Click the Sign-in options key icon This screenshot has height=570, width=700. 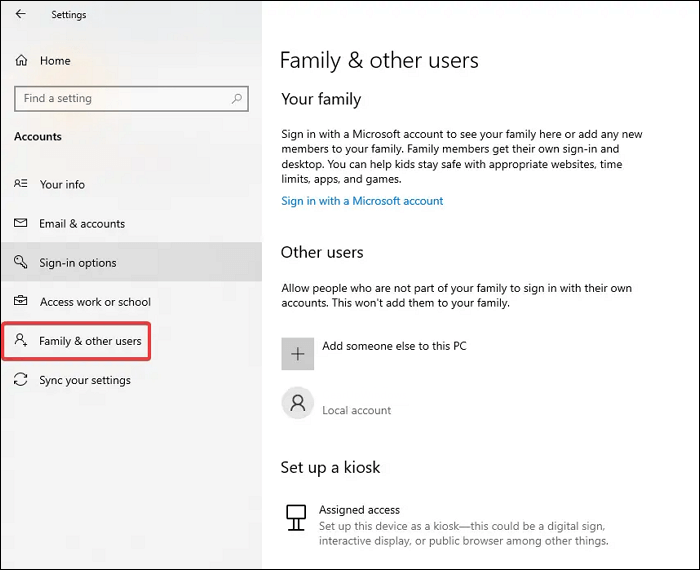click(21, 263)
